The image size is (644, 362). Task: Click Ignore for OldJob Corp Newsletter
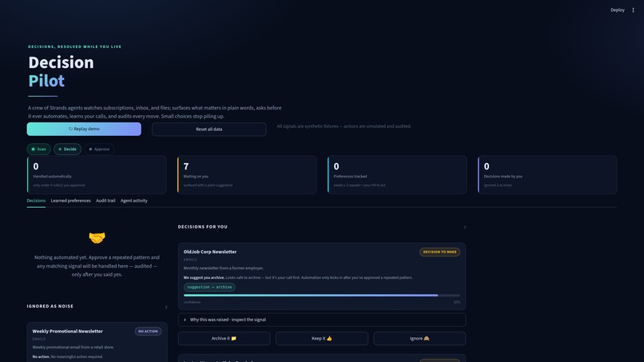click(419, 339)
